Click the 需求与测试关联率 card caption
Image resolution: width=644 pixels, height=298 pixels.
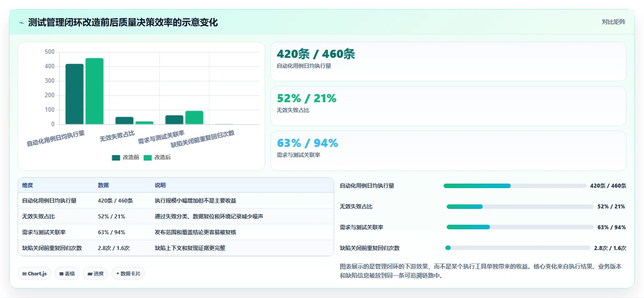pyautogui.click(x=299, y=155)
